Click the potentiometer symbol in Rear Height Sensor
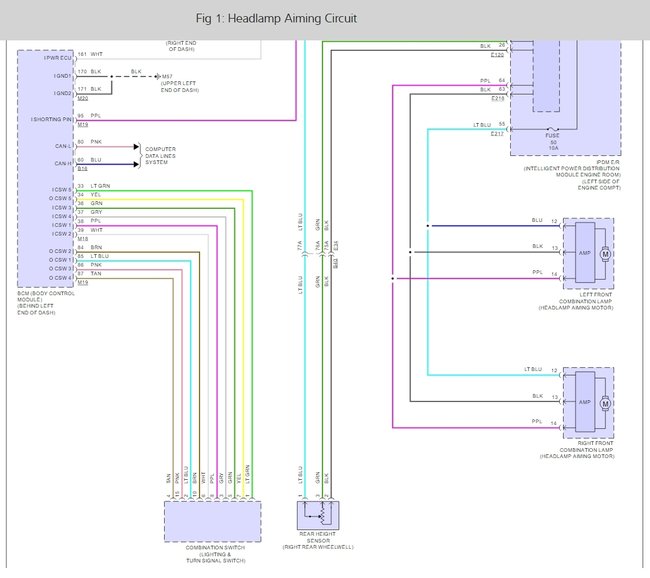Viewport: 650px width, 578px height. [322, 516]
